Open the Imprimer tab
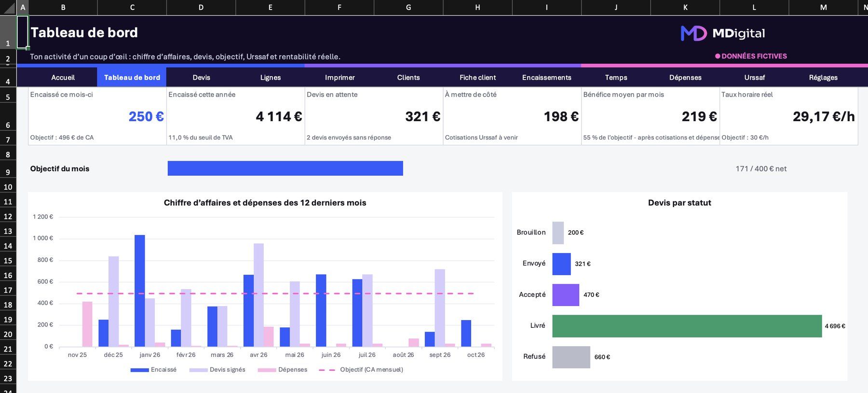 coord(339,77)
